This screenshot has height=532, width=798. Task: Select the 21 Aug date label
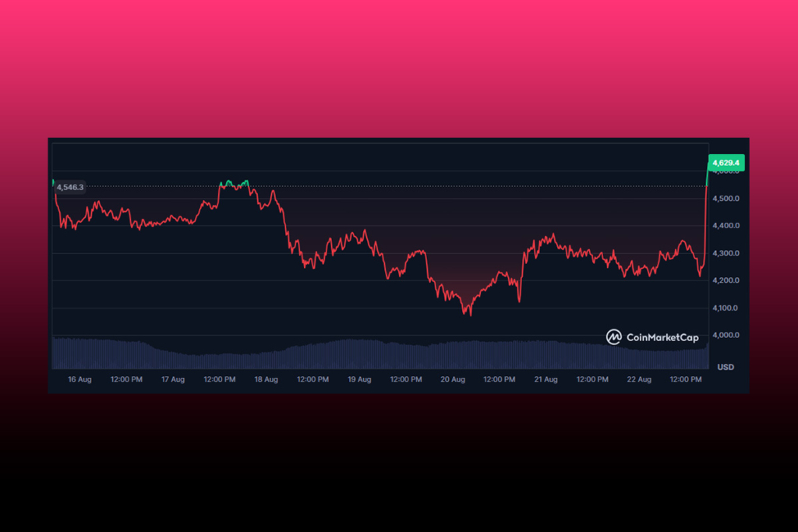tap(546, 379)
